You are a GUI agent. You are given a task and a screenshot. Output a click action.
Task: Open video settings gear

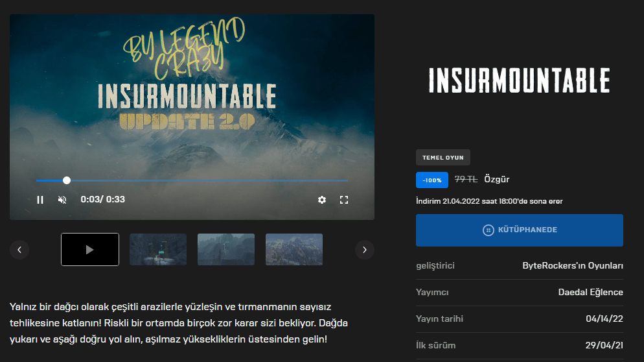[x=322, y=200]
